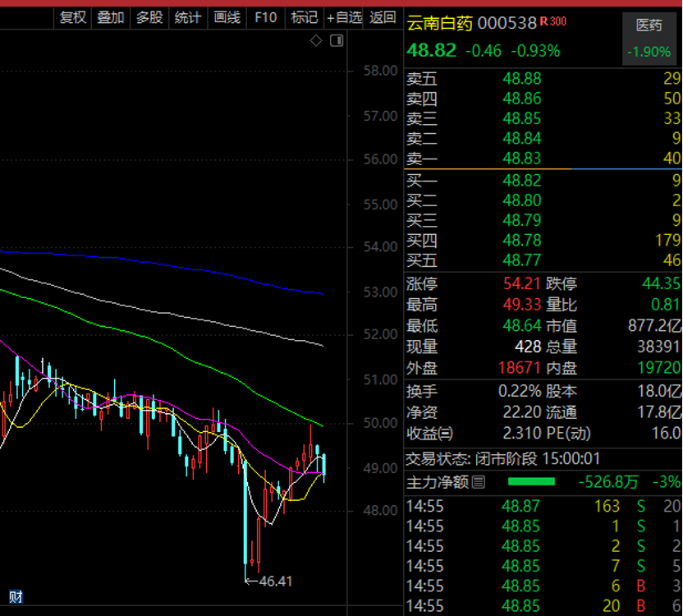
Task: Select 买二 price 48.80
Action: tap(522, 200)
